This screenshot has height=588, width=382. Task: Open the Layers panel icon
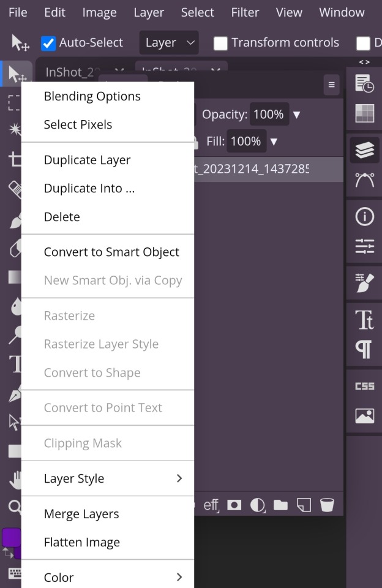pos(364,150)
